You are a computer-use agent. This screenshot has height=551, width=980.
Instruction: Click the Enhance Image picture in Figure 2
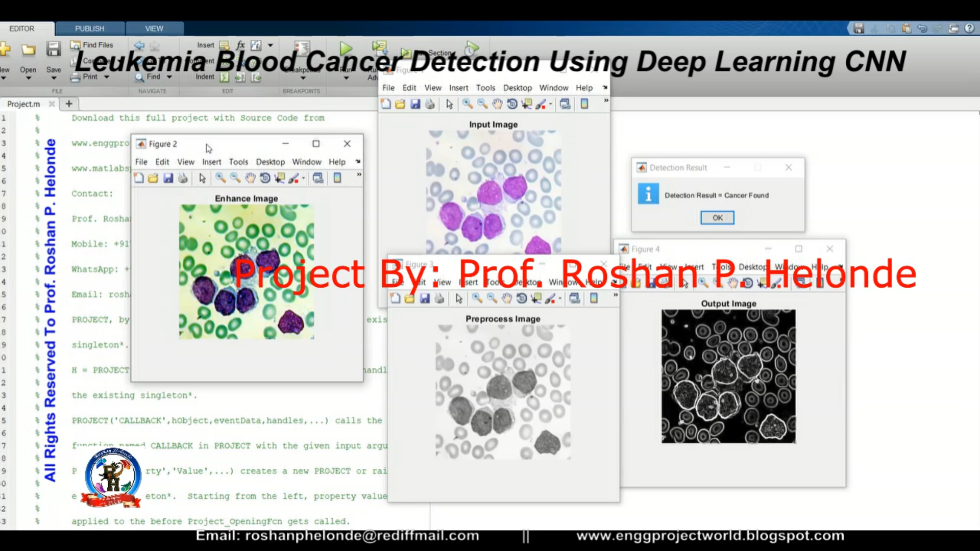click(247, 271)
